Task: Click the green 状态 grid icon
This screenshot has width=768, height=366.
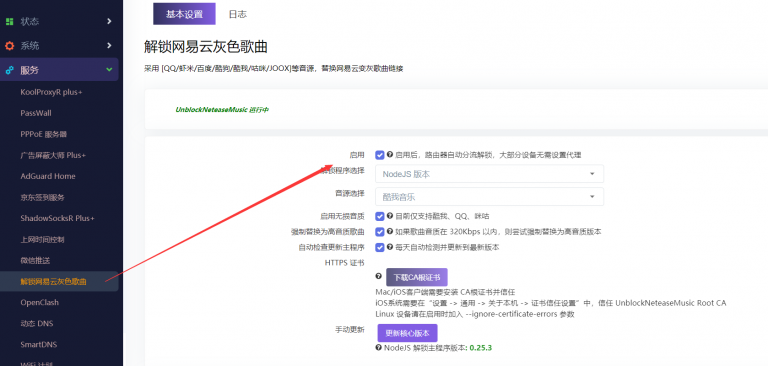Action: pyautogui.click(x=9, y=22)
